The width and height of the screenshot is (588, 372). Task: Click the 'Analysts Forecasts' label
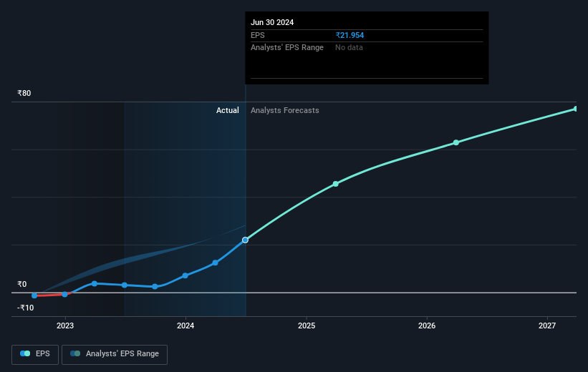click(x=284, y=110)
